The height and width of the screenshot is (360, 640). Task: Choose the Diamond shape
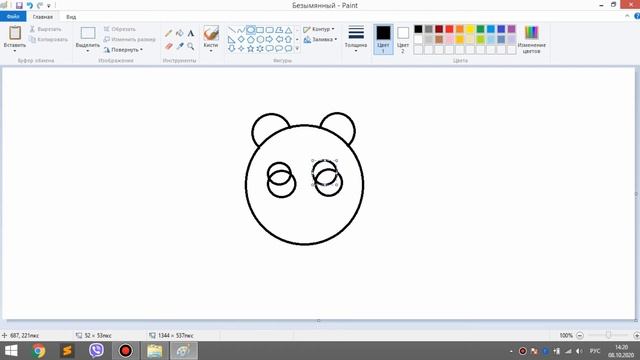coord(241,40)
